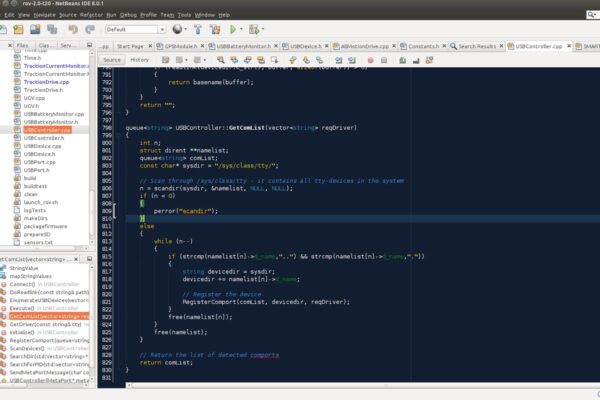Viewport: 600px width, 400px height.
Task: Open the Default configuration dropdown
Action: coord(162,29)
